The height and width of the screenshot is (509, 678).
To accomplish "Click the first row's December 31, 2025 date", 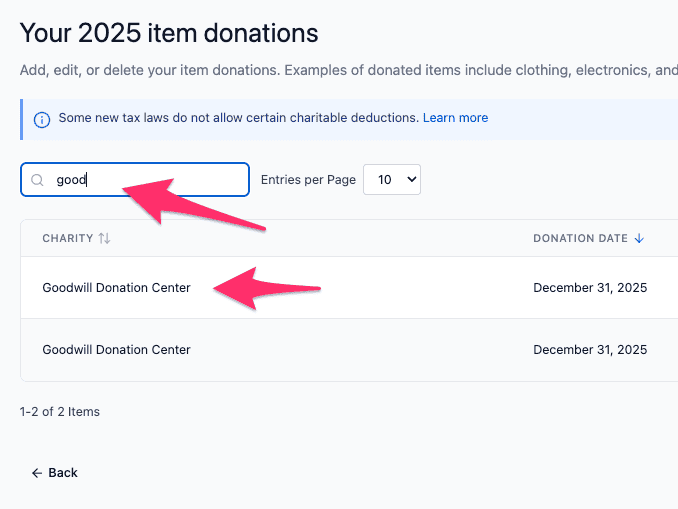I will tap(590, 288).
